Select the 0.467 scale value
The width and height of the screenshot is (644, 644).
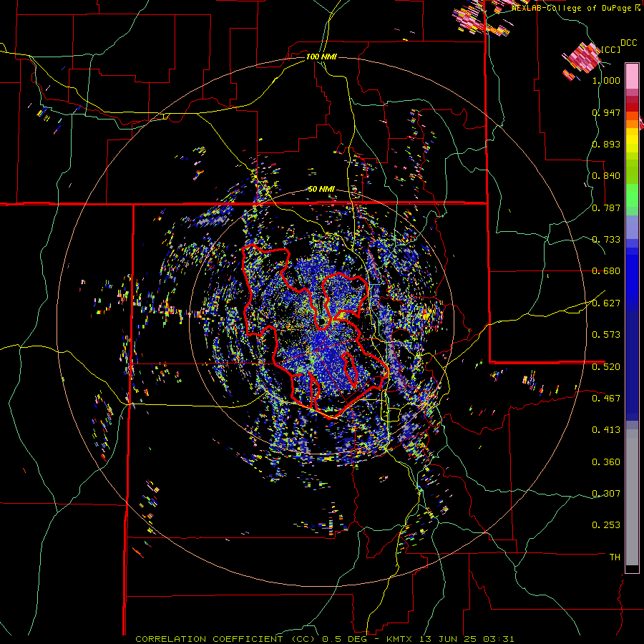click(606, 399)
